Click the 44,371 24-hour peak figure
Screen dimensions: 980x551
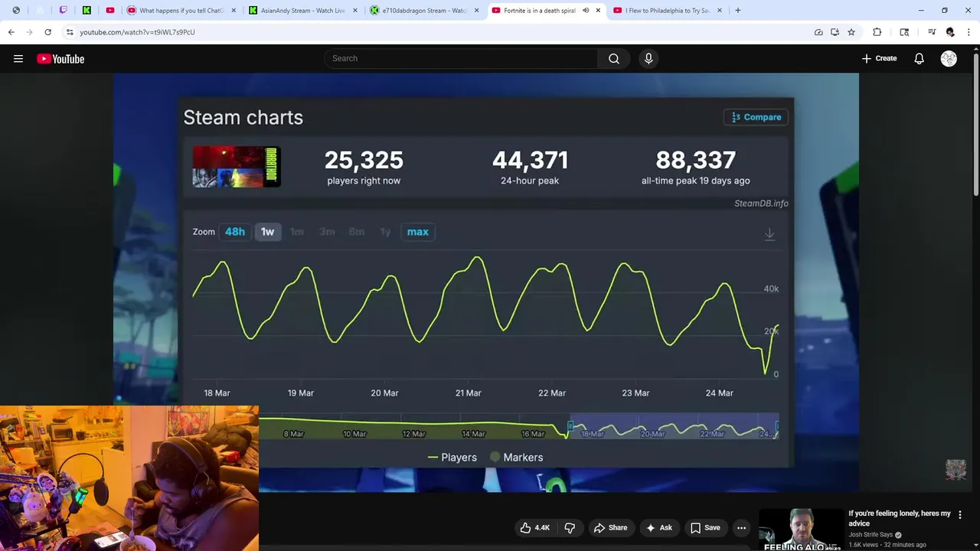pyautogui.click(x=530, y=160)
